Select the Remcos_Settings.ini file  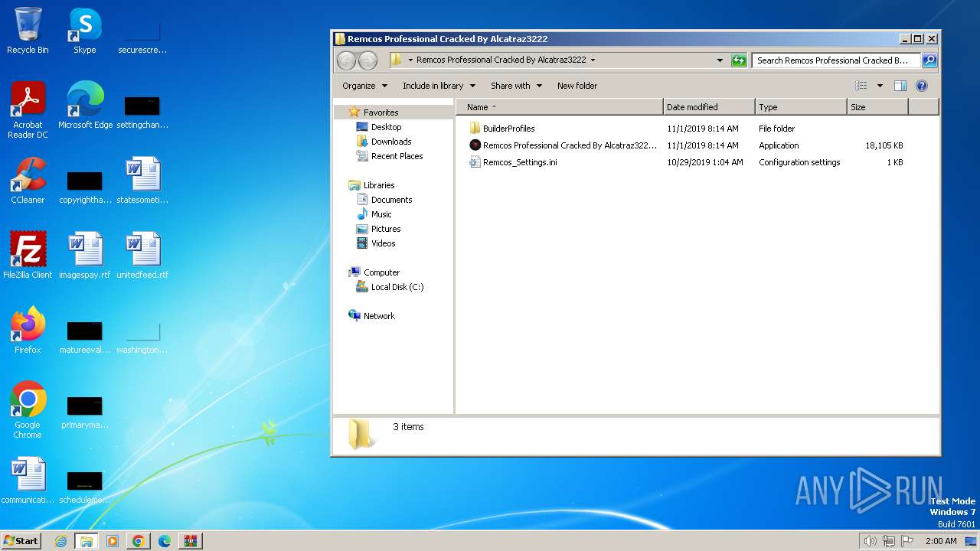pos(514,162)
